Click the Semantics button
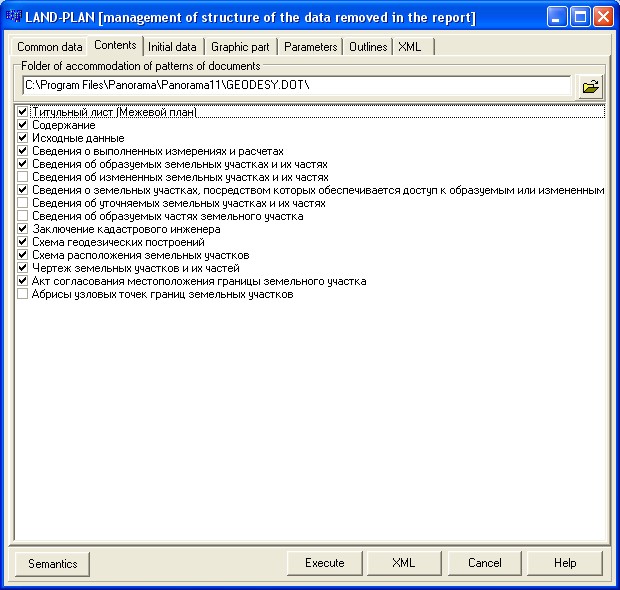 (53, 563)
